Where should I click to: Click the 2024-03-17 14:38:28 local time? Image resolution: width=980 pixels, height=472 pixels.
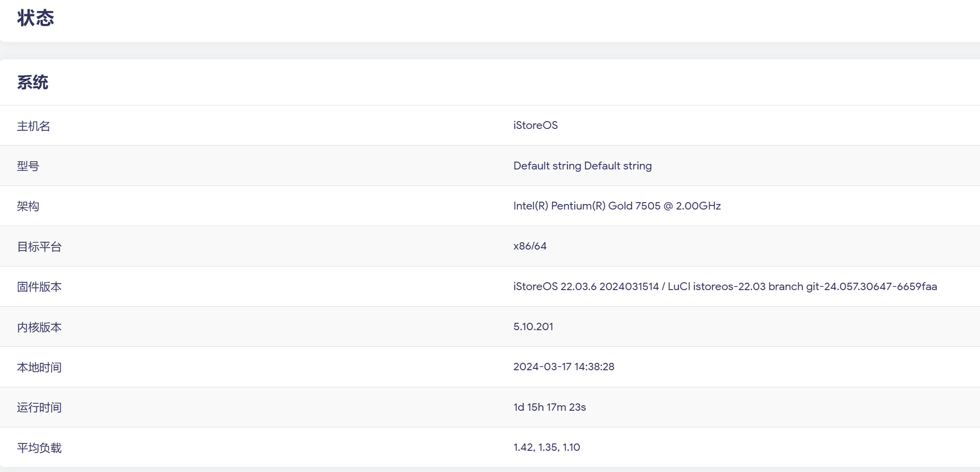pyautogui.click(x=564, y=367)
